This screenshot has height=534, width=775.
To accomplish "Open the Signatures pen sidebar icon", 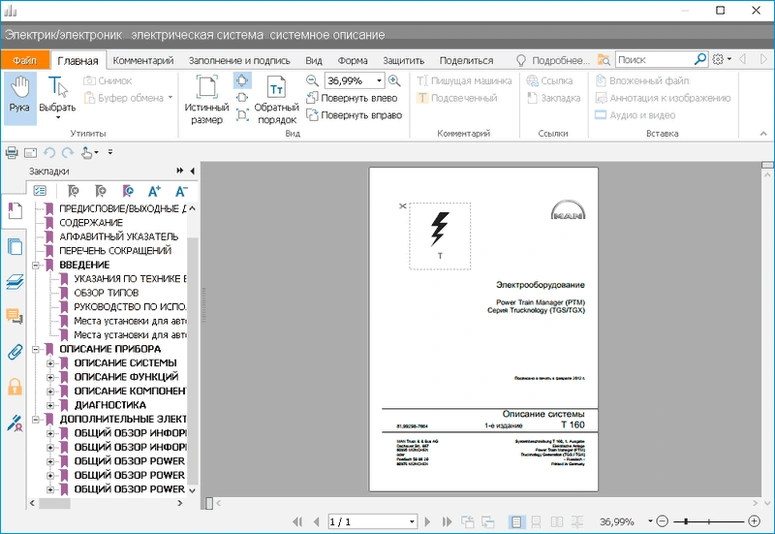I will coord(15,424).
